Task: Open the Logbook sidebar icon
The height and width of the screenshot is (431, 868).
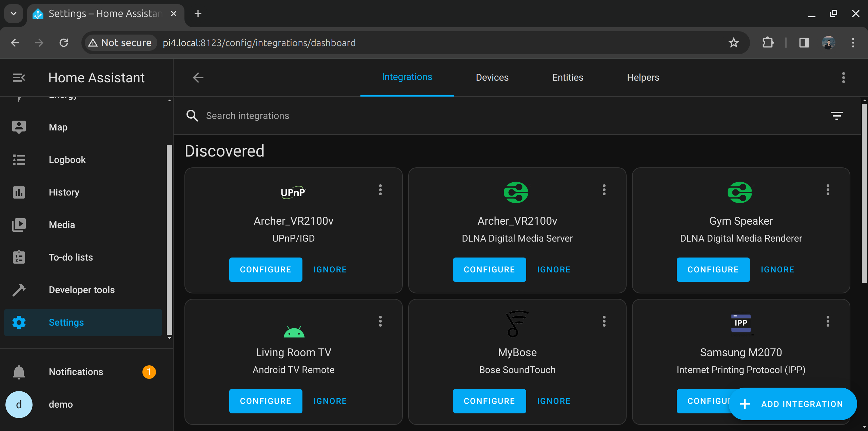Action: click(19, 160)
